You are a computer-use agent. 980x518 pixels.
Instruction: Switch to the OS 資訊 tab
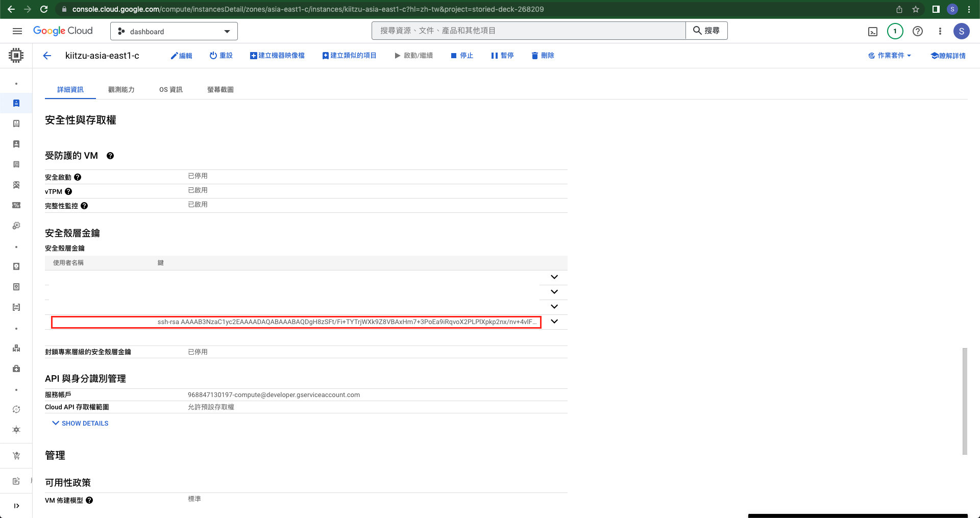click(171, 90)
